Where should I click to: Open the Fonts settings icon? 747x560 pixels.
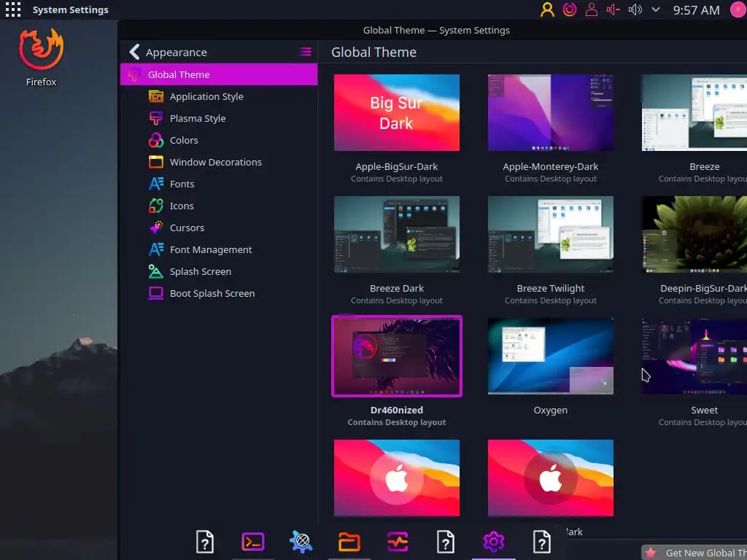(156, 184)
